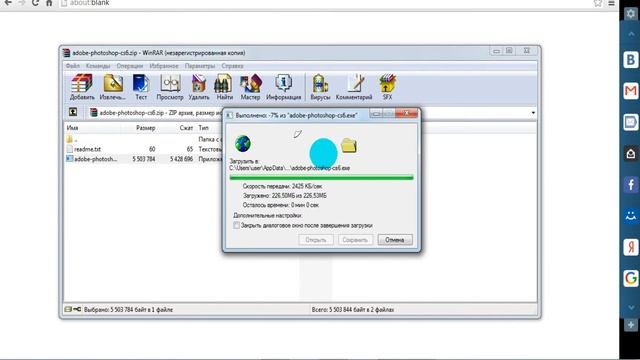
Task: Open the browser hamburger menu
Action: (x=611, y=3)
